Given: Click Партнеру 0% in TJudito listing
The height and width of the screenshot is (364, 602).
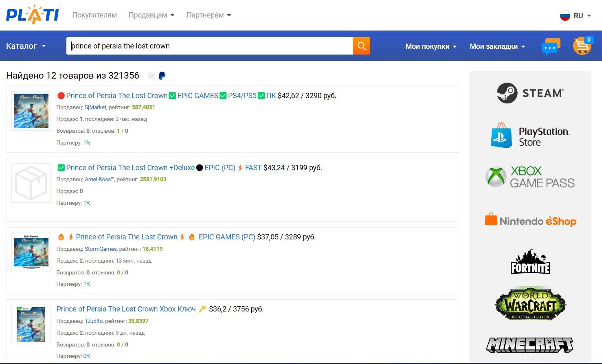Looking at the screenshot, I should tap(73, 356).
